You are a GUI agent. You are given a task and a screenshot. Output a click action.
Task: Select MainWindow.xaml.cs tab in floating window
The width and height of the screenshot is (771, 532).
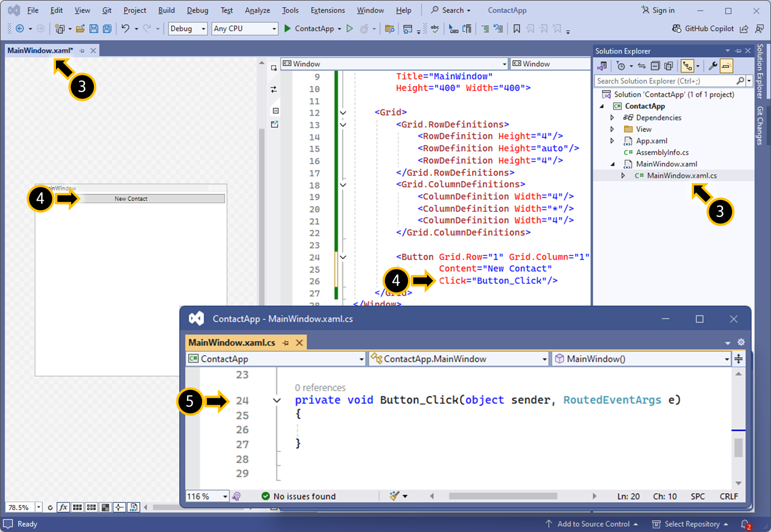(232, 343)
